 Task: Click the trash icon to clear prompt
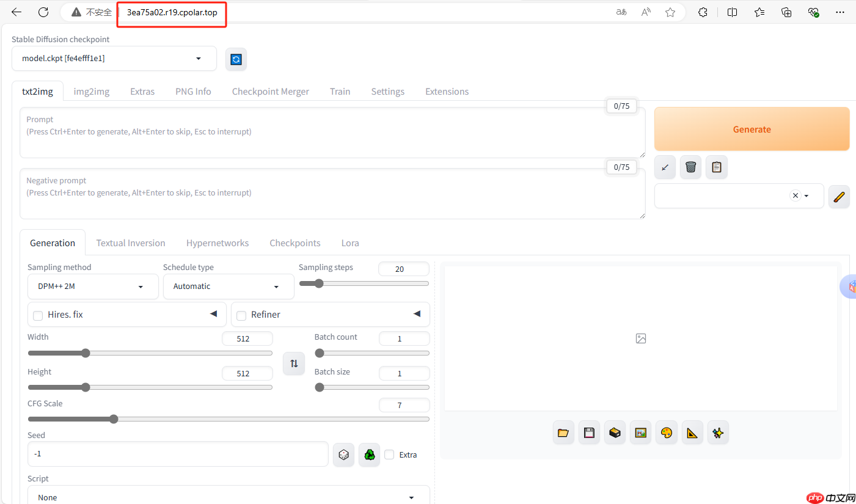point(690,167)
